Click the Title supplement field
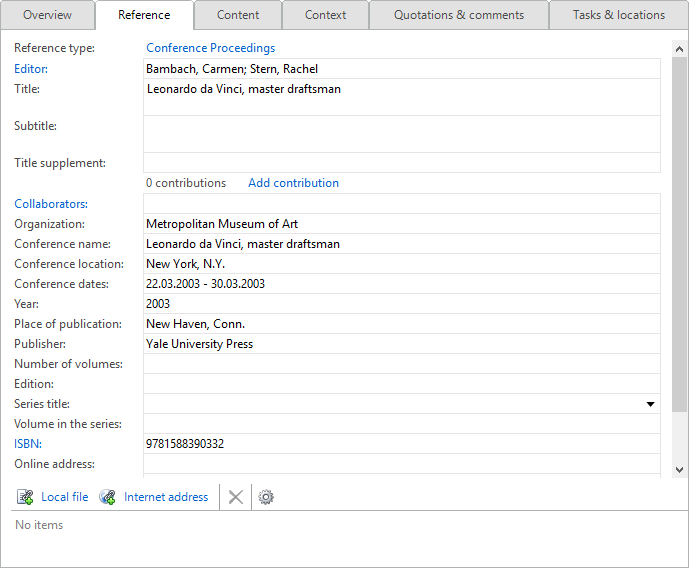The width and height of the screenshot is (689, 568). coord(402,163)
